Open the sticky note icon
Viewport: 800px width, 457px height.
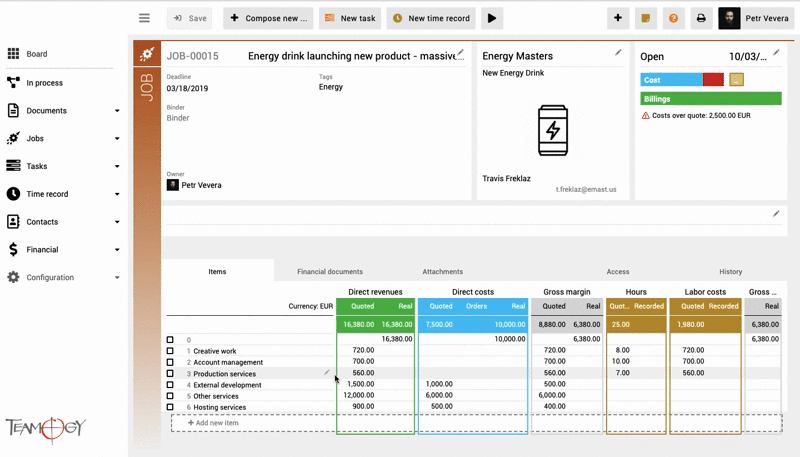[x=645, y=18]
